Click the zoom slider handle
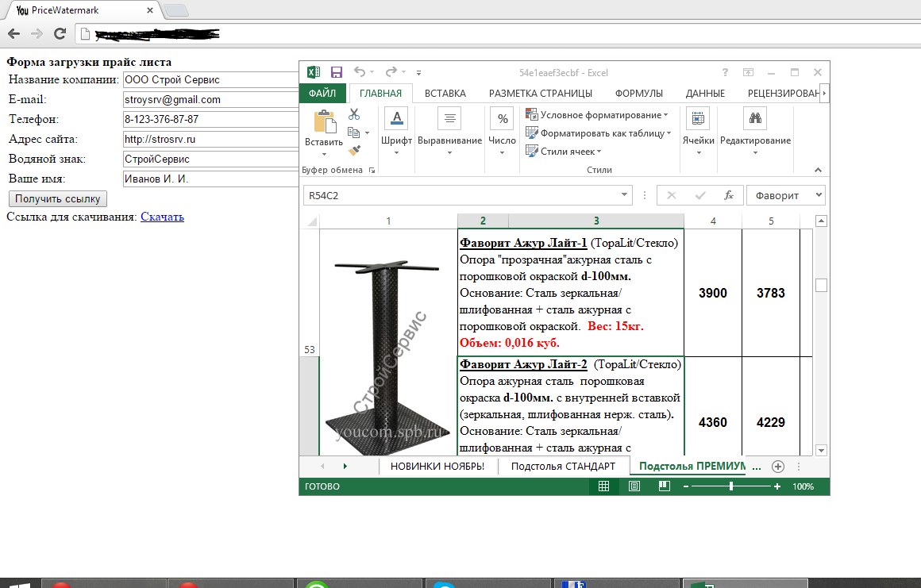Screen dimensions: 921x588 [x=731, y=486]
